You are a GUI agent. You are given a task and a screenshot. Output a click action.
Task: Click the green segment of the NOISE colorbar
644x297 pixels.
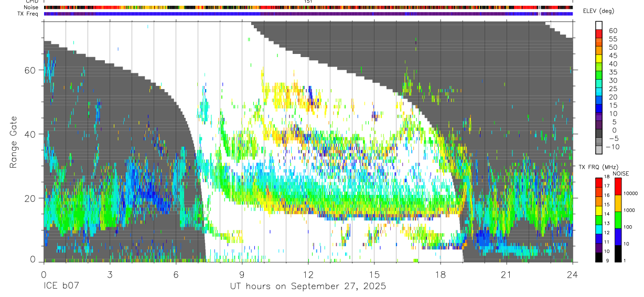(x=617, y=220)
